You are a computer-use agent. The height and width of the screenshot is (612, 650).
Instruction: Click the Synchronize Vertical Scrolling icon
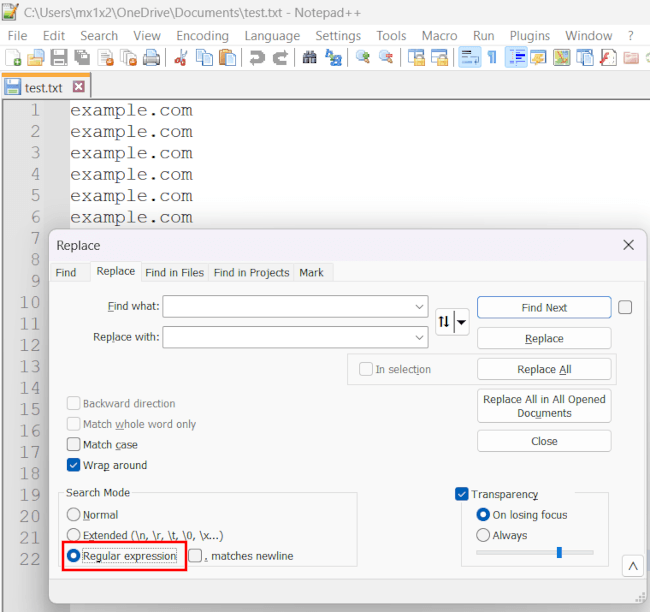pos(416,58)
